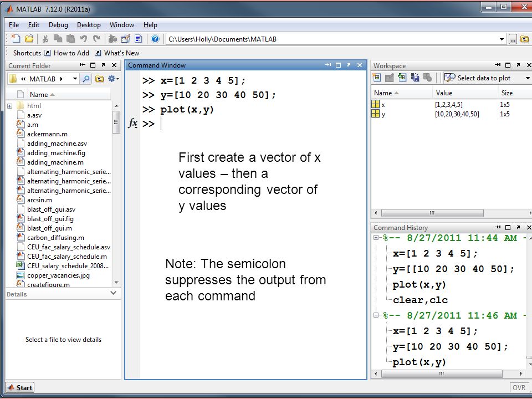The height and width of the screenshot is (399, 532).
Task: Import data into the Workspace
Action: [x=402, y=78]
